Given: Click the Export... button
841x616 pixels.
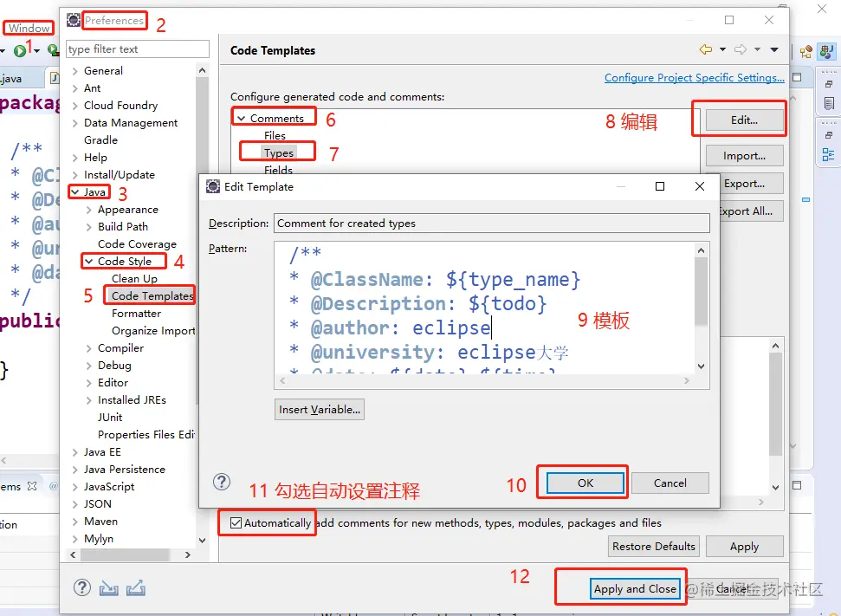Looking at the screenshot, I should (745, 184).
